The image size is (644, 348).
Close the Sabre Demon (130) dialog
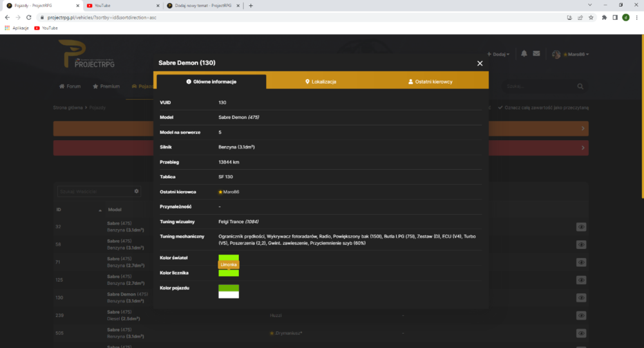click(x=480, y=63)
